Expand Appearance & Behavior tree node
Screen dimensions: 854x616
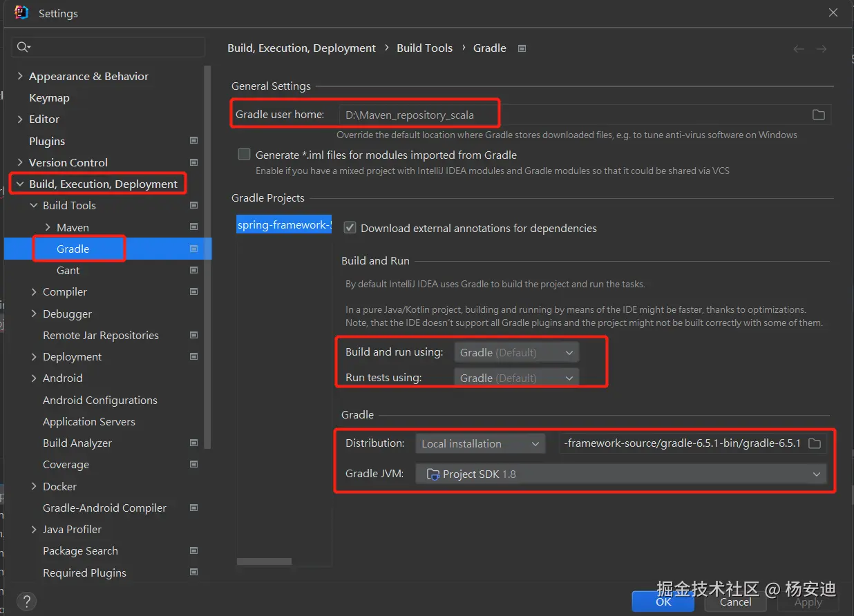[20, 76]
